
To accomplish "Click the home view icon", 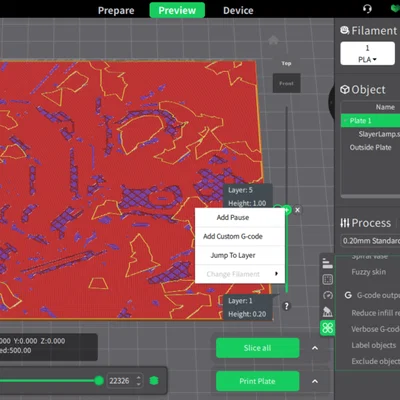I will [x=273, y=40].
